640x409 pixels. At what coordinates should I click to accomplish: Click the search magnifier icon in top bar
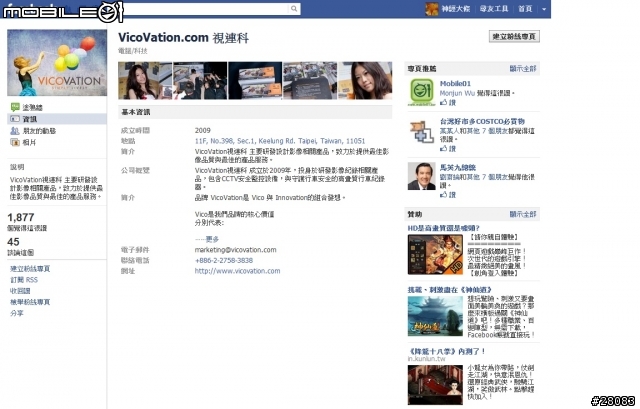click(293, 9)
